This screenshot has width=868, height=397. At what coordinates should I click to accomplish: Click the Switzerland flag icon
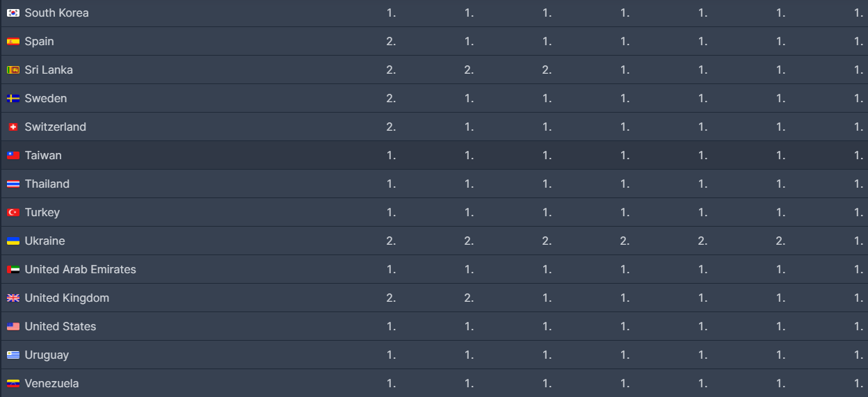click(x=13, y=127)
